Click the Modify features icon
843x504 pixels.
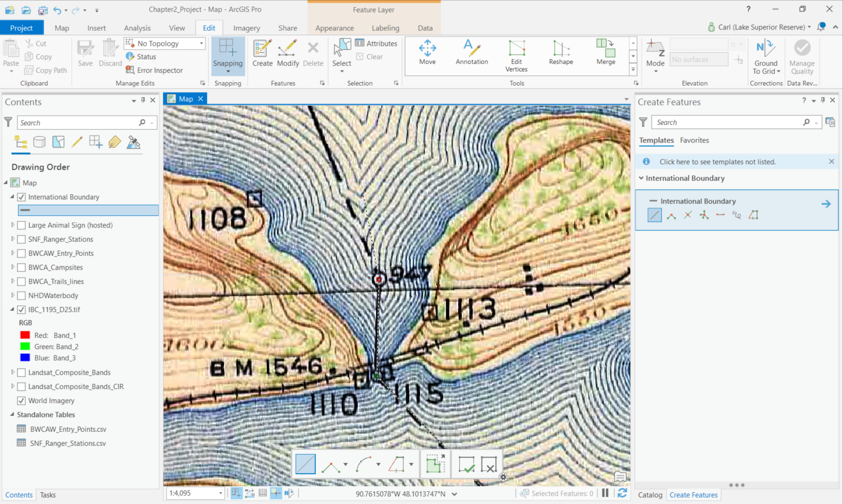[x=287, y=53]
